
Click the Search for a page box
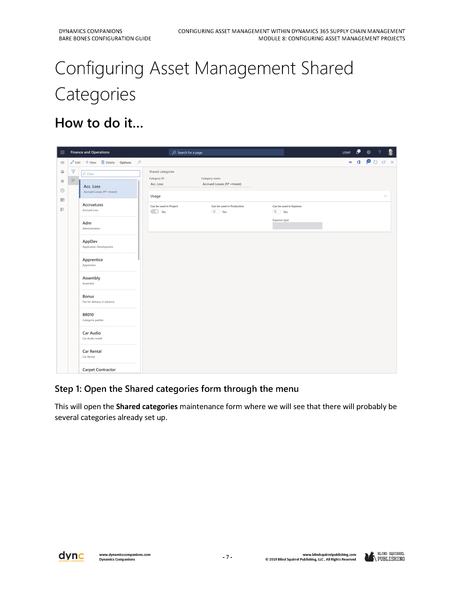(226, 152)
